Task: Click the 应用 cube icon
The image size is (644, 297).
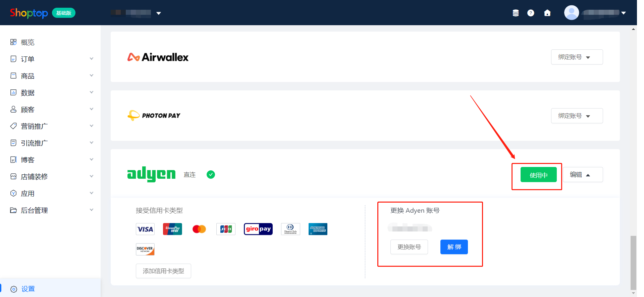Action: 13,193
